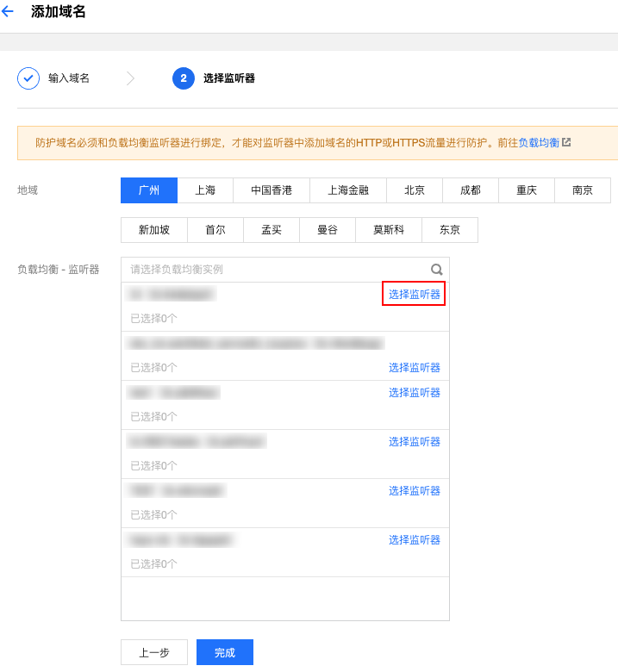Click the 地域 field label
Image resolution: width=618 pixels, height=672 pixels.
tap(28, 190)
